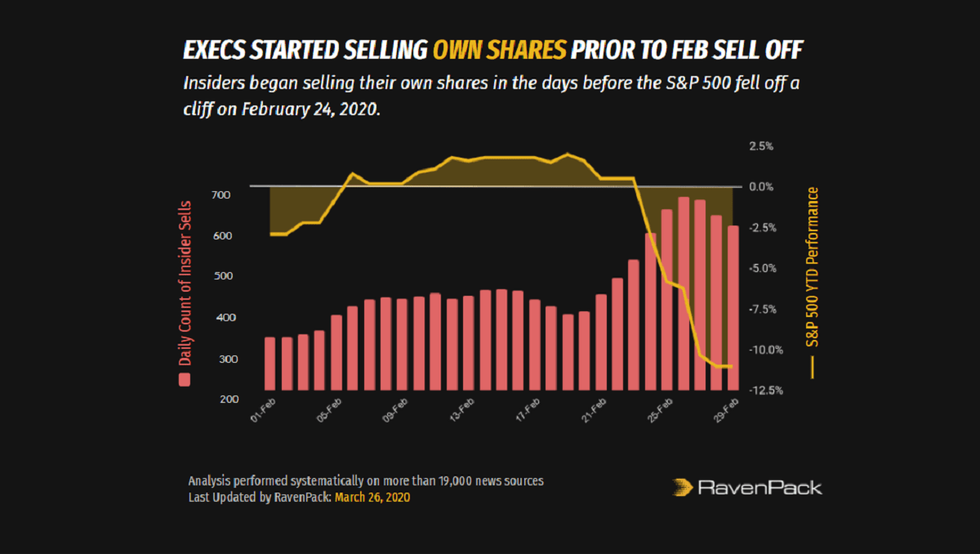Click the last red bar on the right
The height and width of the screenshot is (554, 980).
coord(733,307)
